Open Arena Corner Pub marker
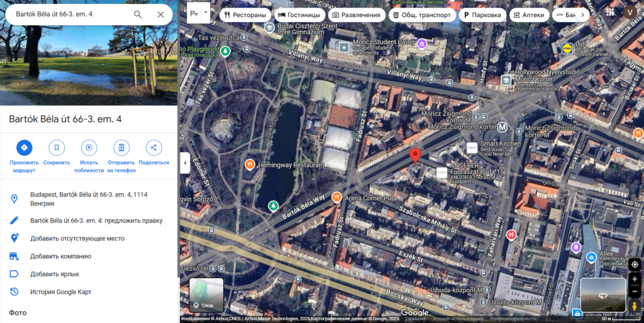Screen dimensions: 644x323 (x=336, y=198)
